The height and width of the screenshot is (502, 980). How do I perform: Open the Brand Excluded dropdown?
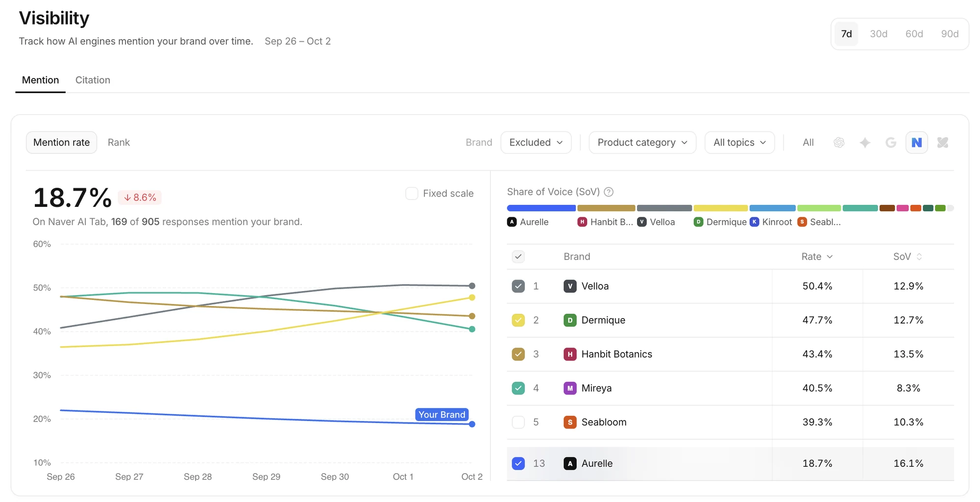536,143
